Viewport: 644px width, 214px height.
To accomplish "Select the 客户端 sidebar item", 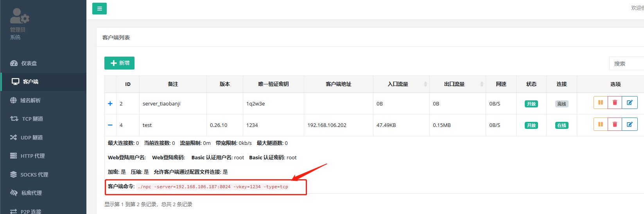I will (43, 82).
